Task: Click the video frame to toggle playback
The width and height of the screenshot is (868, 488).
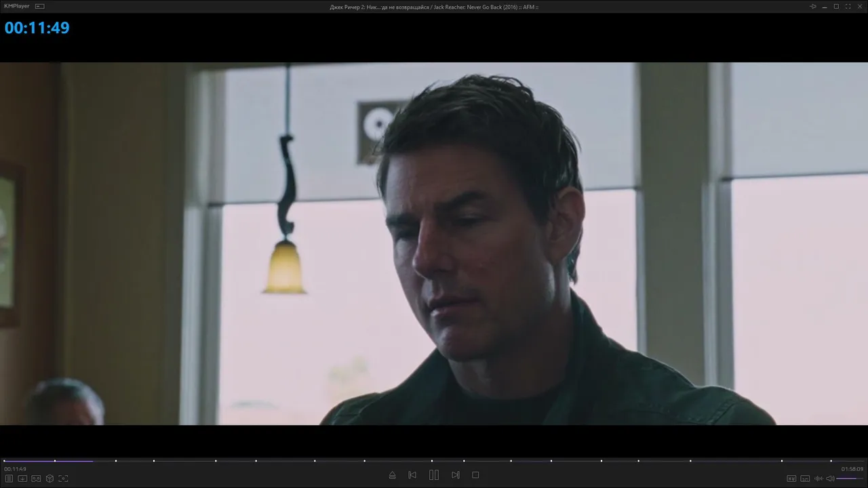Action: (434, 244)
